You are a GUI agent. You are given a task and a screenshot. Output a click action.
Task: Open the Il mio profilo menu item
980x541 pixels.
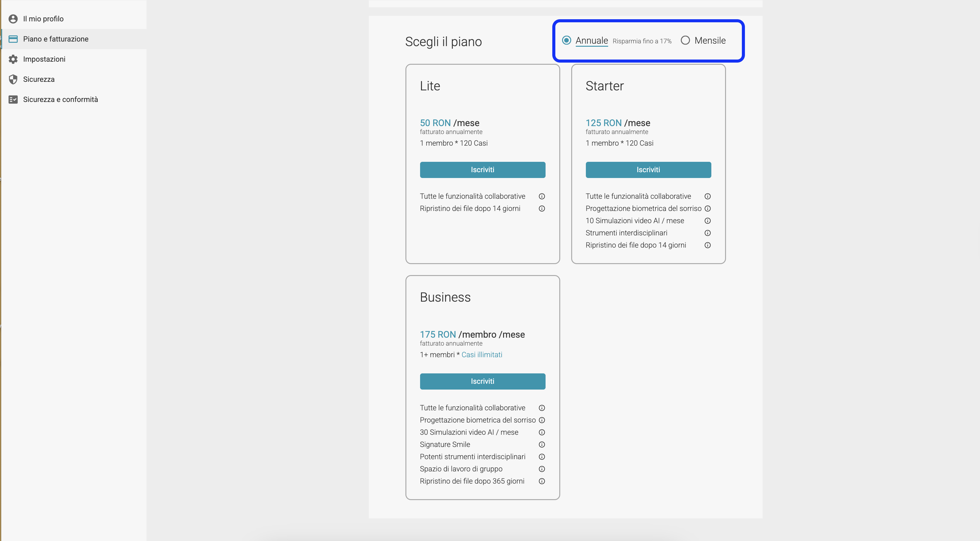click(43, 19)
